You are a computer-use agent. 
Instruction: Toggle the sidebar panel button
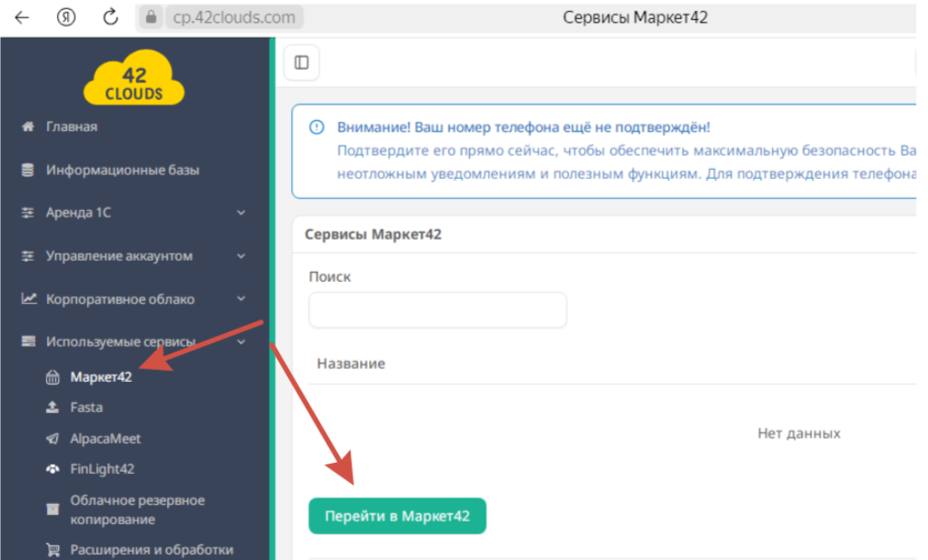point(302,62)
